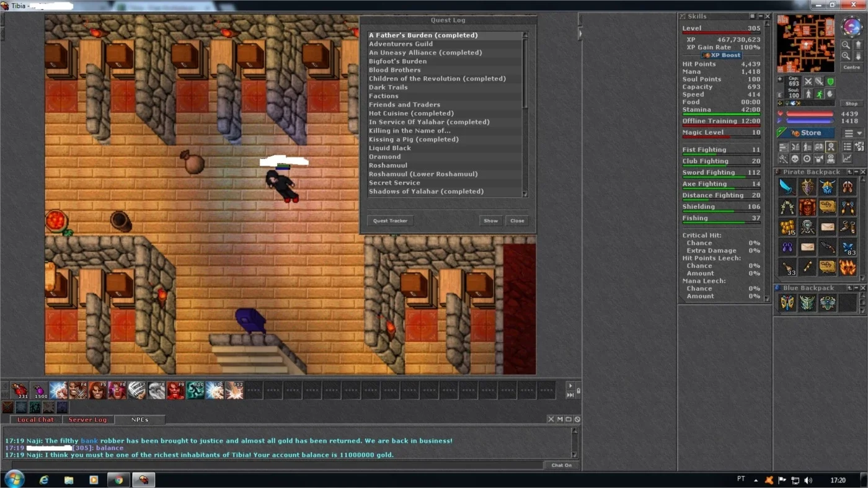Use health potion hotkey showing 231
868x488 pixels.
[20, 390]
